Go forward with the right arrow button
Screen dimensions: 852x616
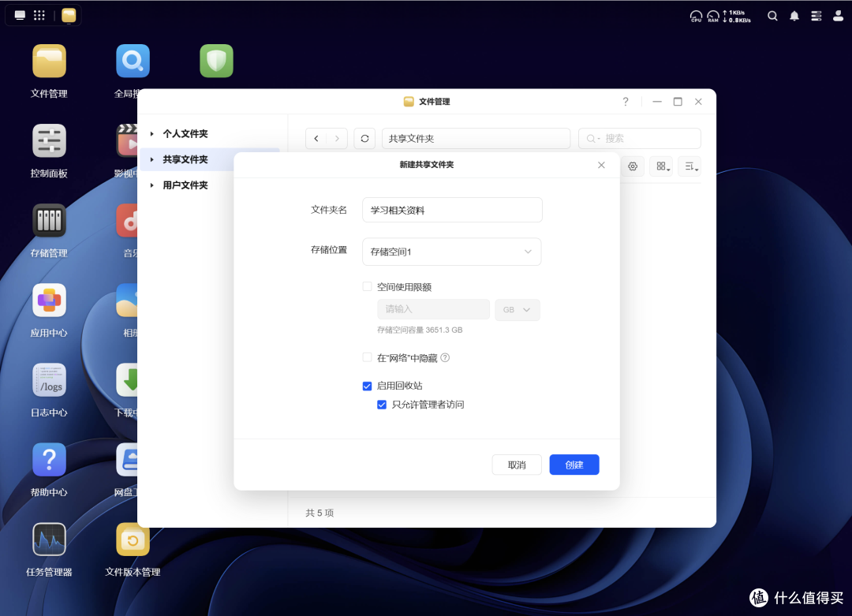point(337,139)
